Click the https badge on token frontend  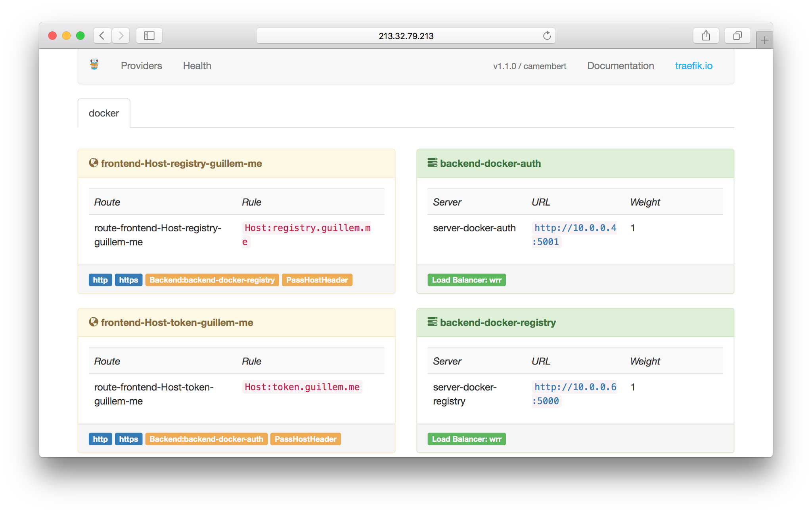(128, 439)
